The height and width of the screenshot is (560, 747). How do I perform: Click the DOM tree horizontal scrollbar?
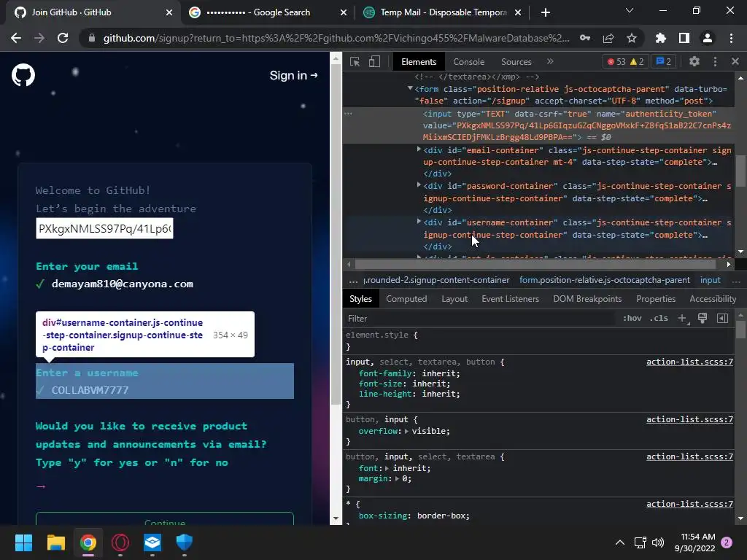(x=535, y=264)
